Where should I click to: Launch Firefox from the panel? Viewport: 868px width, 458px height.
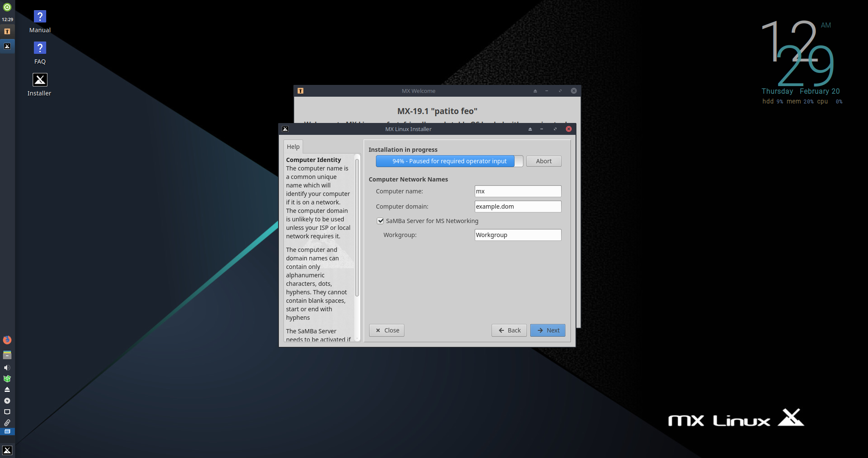pos(7,340)
